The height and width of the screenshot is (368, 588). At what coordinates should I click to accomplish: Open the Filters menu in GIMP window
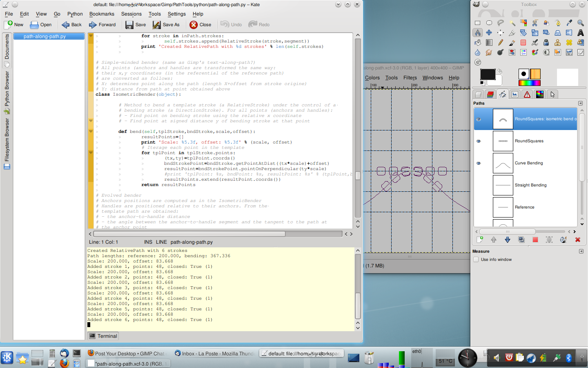point(410,78)
